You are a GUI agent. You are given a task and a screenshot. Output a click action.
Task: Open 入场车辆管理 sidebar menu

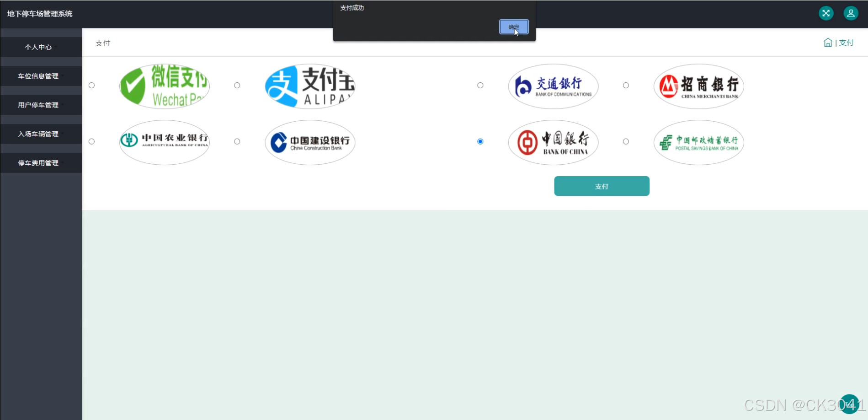41,134
